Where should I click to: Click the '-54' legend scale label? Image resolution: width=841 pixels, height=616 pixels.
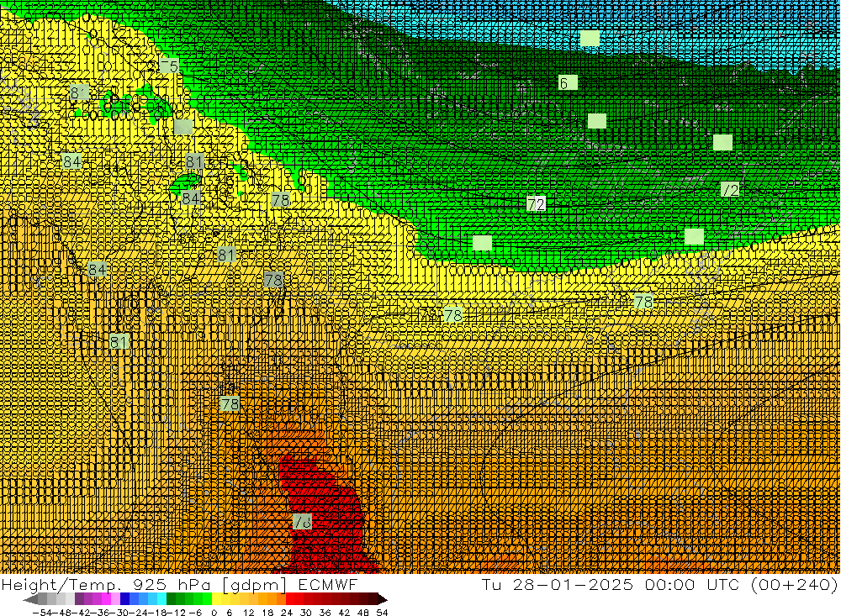pyautogui.click(x=42, y=613)
